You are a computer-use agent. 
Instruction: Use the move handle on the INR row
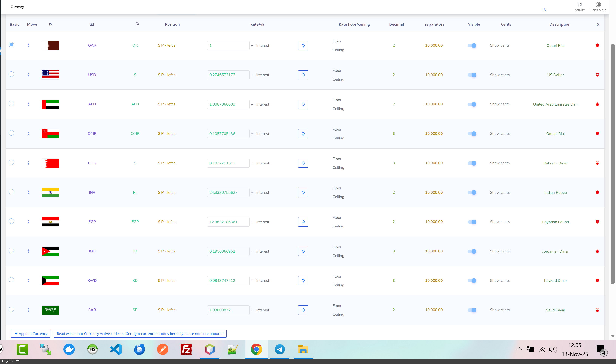click(29, 193)
